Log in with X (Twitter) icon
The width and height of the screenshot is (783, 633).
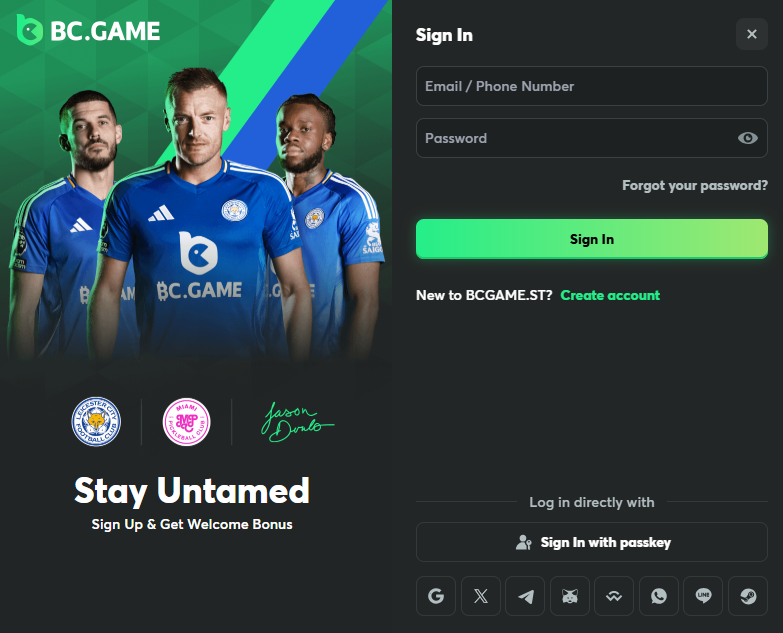pyautogui.click(x=480, y=596)
